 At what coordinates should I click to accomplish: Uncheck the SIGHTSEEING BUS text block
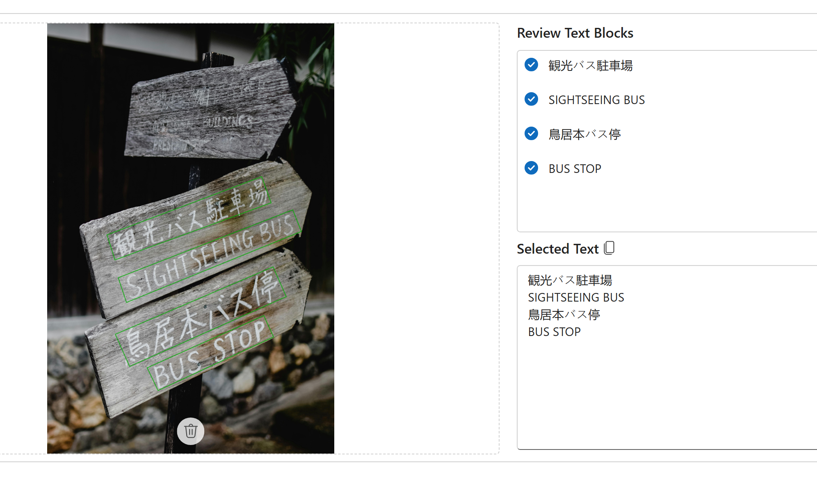coord(532,99)
